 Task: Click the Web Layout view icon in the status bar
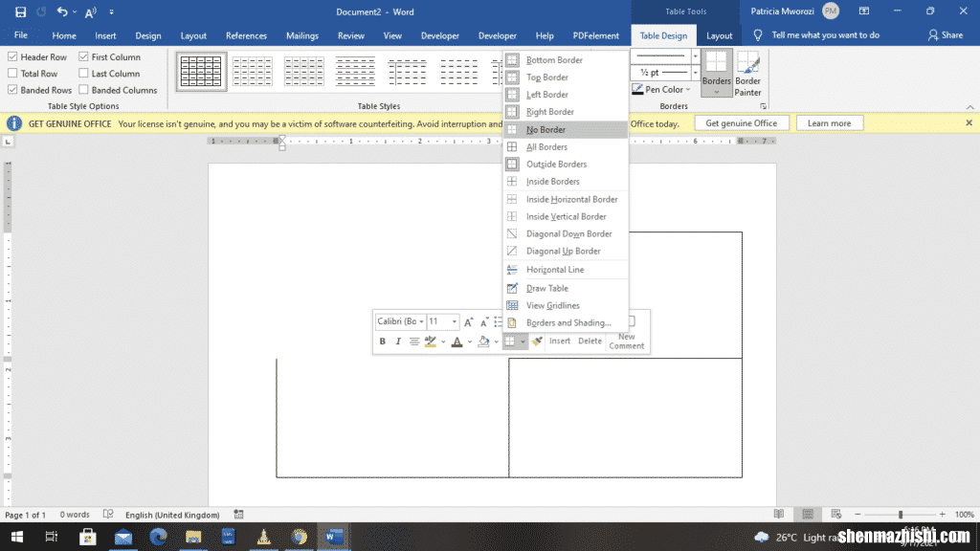pyautogui.click(x=836, y=514)
